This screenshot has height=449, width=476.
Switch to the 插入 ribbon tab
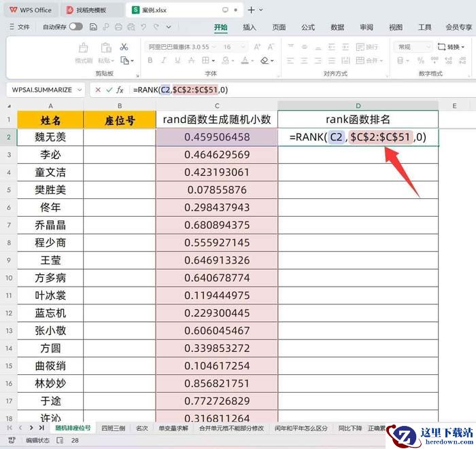250,27
